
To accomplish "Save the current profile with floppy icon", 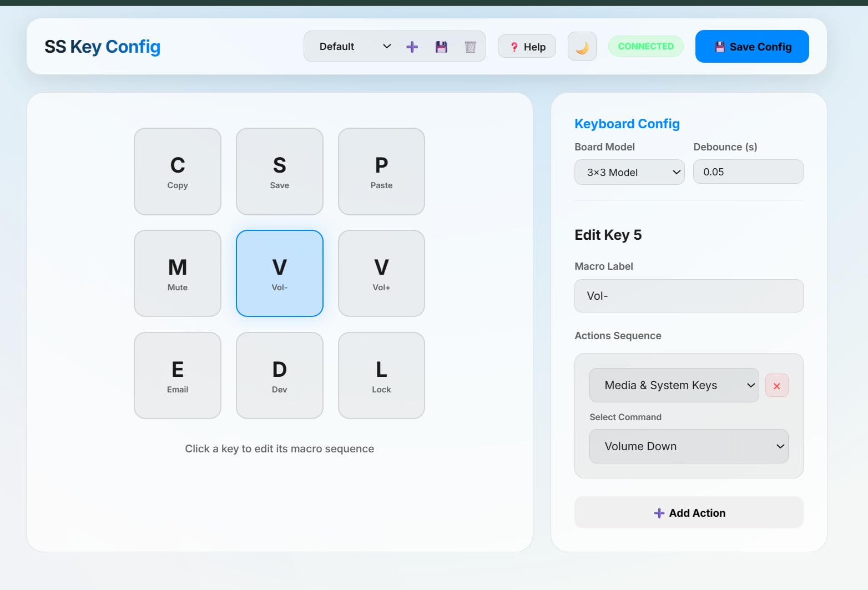I will 441,47.
